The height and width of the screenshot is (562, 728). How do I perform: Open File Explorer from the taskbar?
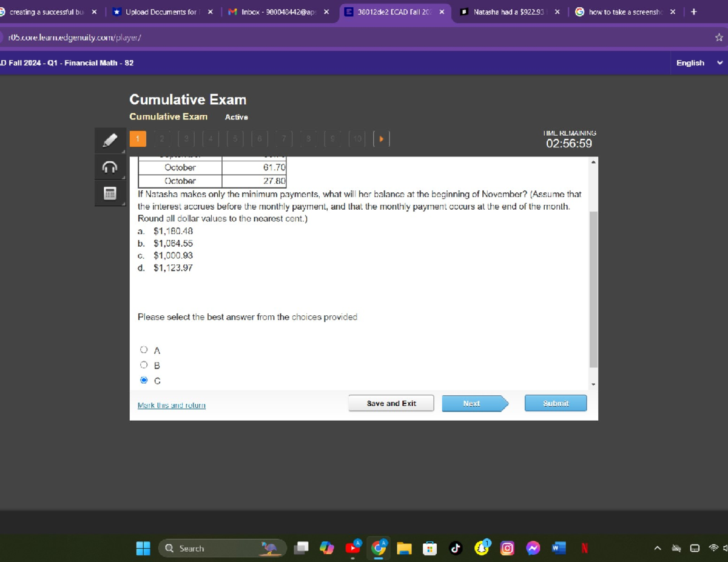(x=404, y=548)
